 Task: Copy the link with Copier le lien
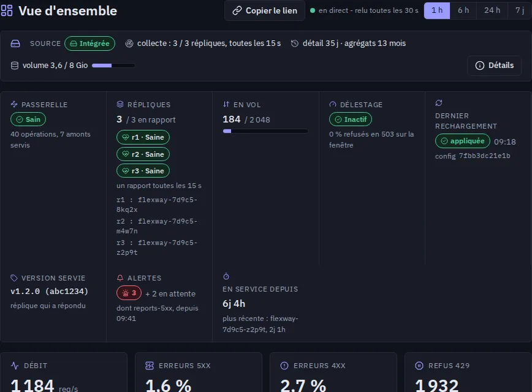[x=265, y=11]
